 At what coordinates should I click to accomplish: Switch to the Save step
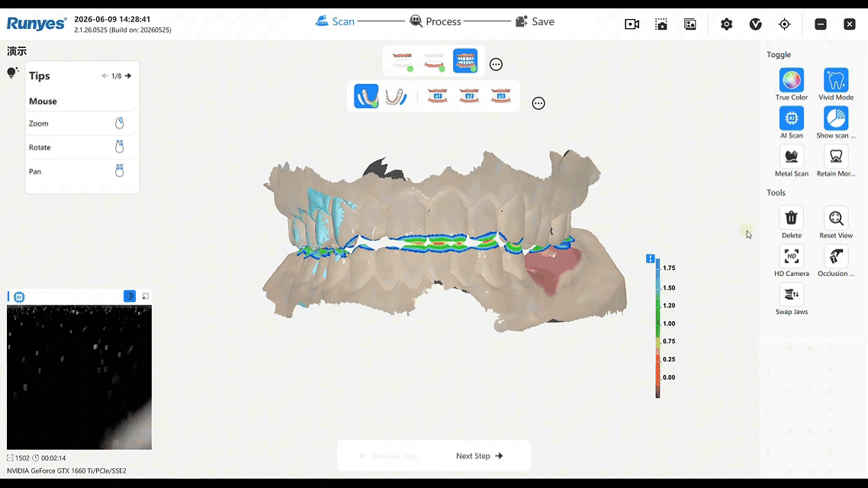click(535, 21)
